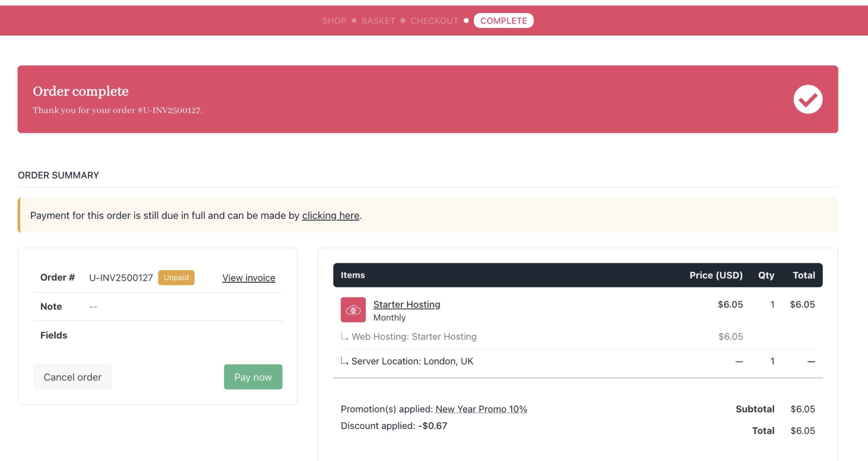Click the Starter Hosting cloud product icon
This screenshot has width=868, height=461.
point(353,310)
